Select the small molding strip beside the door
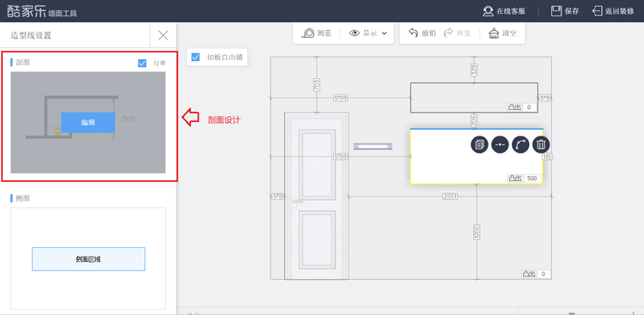 point(373,146)
